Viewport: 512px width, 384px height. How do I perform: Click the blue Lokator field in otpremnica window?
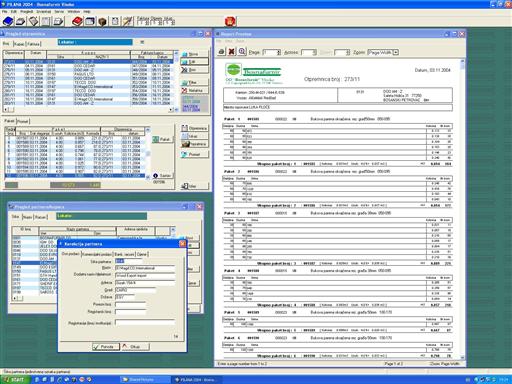pos(95,42)
